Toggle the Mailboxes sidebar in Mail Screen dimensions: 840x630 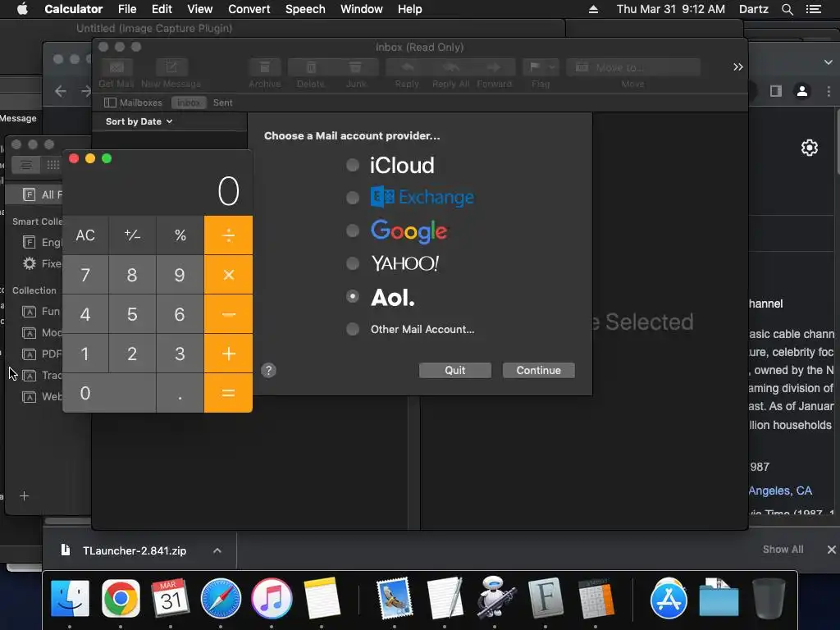pyautogui.click(x=134, y=103)
